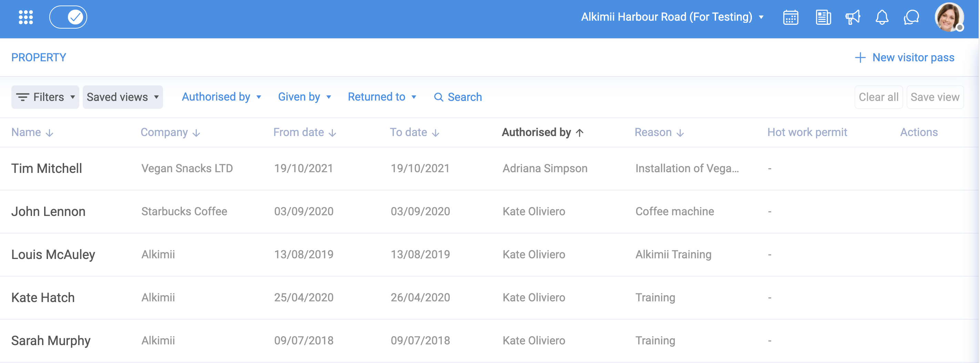This screenshot has width=980, height=363.
Task: Click the plus icon for new visitor pass
Action: pos(860,58)
